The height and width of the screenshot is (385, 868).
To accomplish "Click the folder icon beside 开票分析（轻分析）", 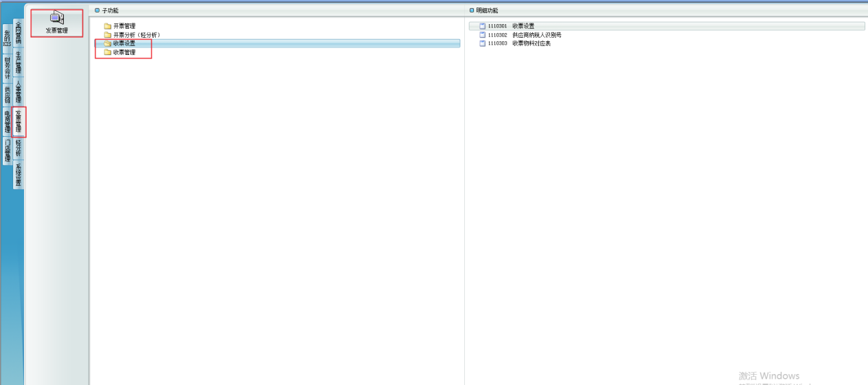I will tap(107, 35).
